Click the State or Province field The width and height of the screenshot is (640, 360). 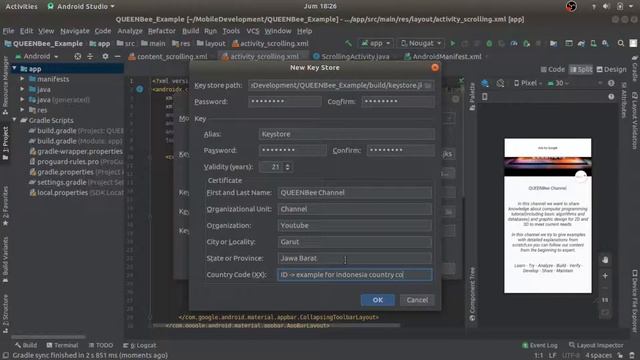355,258
